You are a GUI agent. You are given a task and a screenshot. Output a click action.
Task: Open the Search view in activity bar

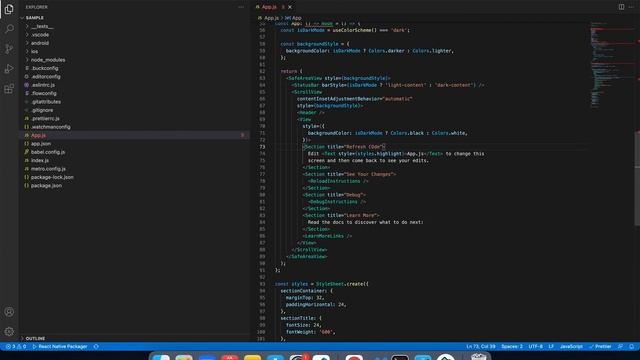[9, 29]
